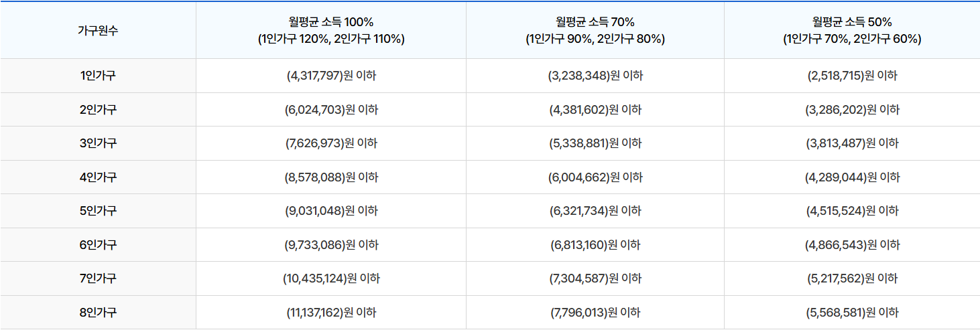Viewport: 980px width, 330px height.
Task: Select the 가구원수 column header
Action: (x=98, y=30)
